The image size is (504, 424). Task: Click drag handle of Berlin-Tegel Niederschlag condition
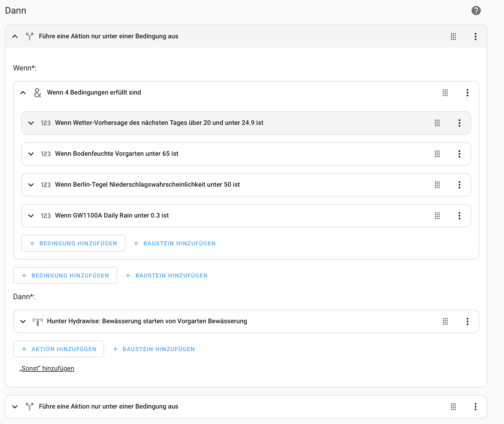[437, 185]
